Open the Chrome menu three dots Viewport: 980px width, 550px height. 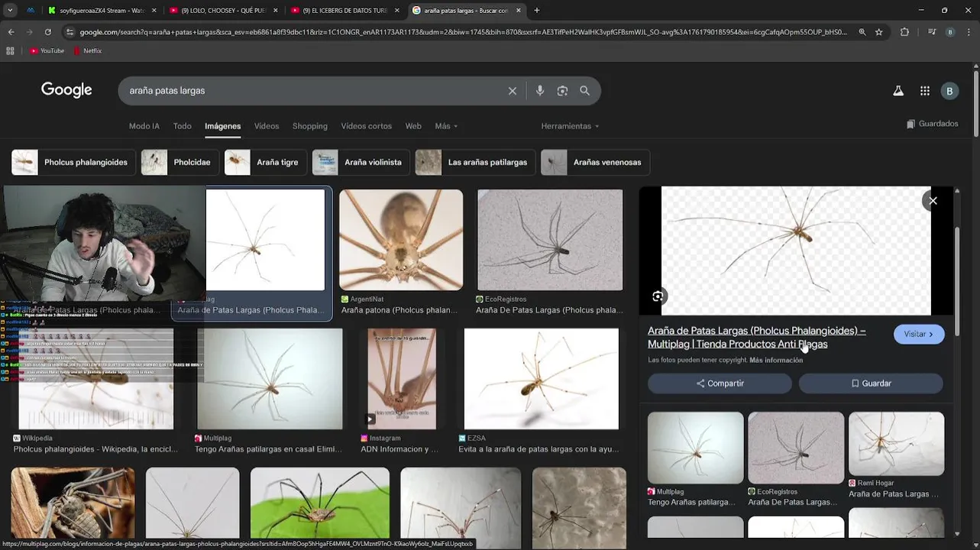969,32
